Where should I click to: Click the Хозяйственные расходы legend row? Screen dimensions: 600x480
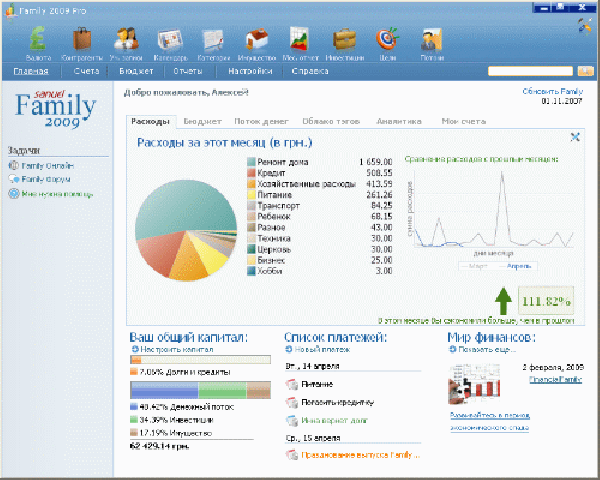coord(320,184)
